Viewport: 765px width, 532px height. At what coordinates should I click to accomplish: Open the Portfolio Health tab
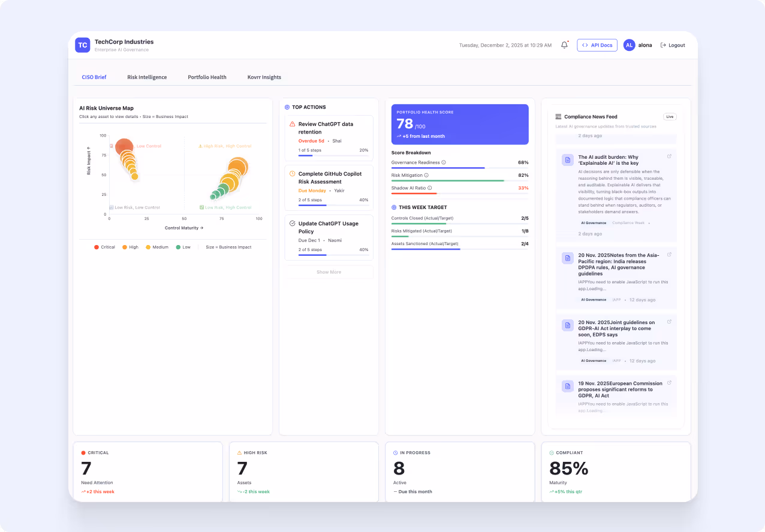coord(207,77)
